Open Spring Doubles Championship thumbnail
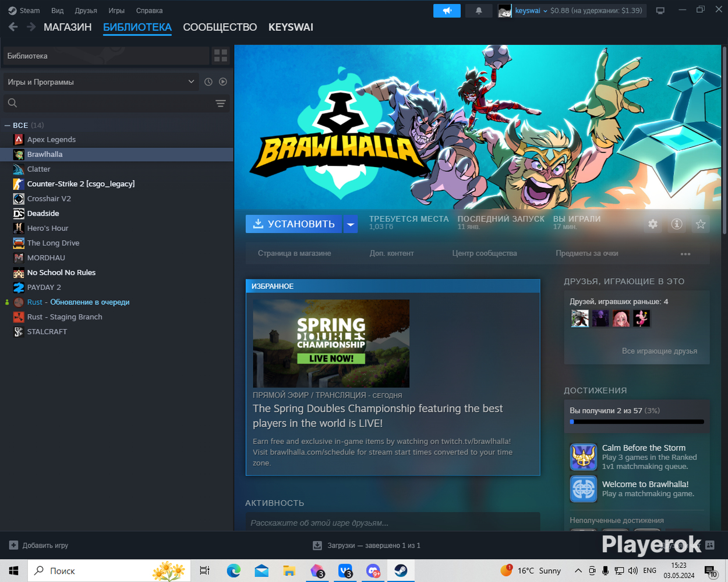The width and height of the screenshot is (728, 582). (x=331, y=343)
